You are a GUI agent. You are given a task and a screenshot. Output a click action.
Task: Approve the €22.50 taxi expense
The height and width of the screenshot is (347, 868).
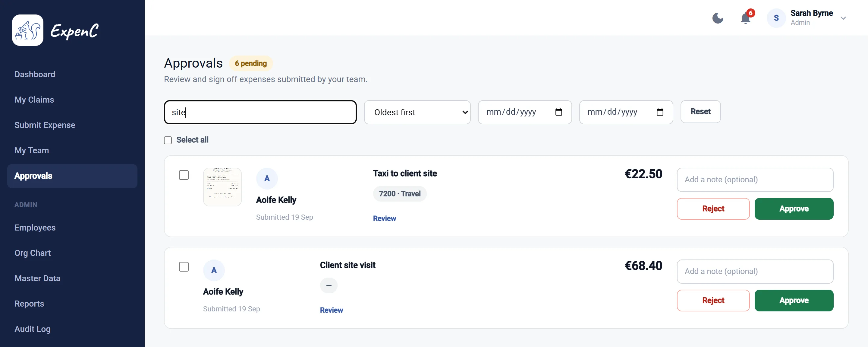794,209
